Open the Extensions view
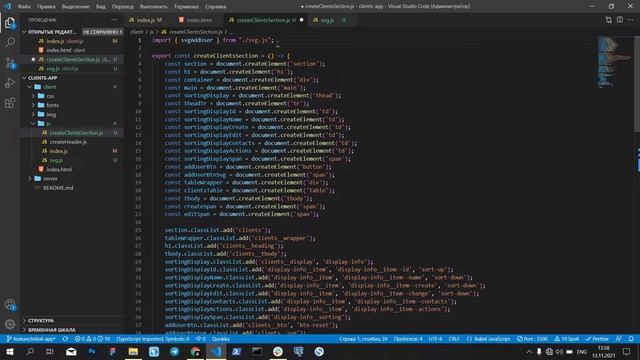 [x=10, y=102]
